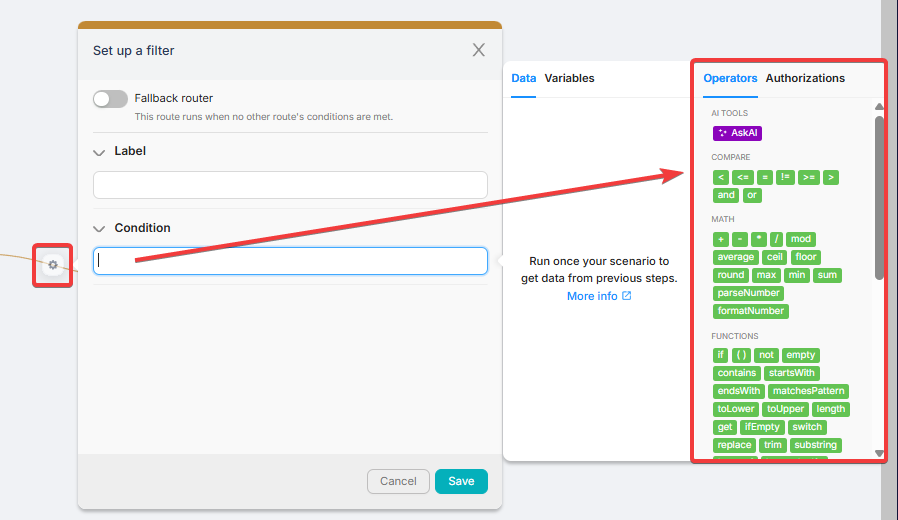The width and height of the screenshot is (898, 520).
Task: Insert the less-than compare operator
Action: click(721, 177)
